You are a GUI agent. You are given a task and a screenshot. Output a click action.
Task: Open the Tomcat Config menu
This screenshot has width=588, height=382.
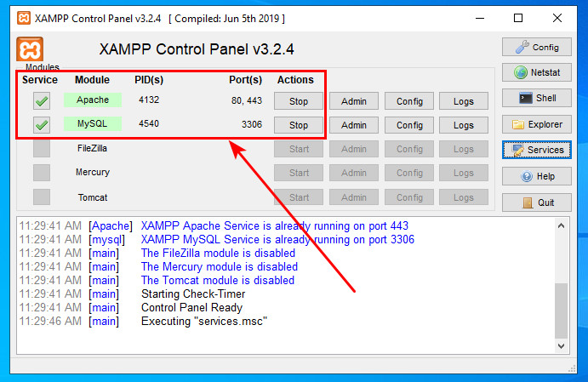pyautogui.click(x=409, y=197)
